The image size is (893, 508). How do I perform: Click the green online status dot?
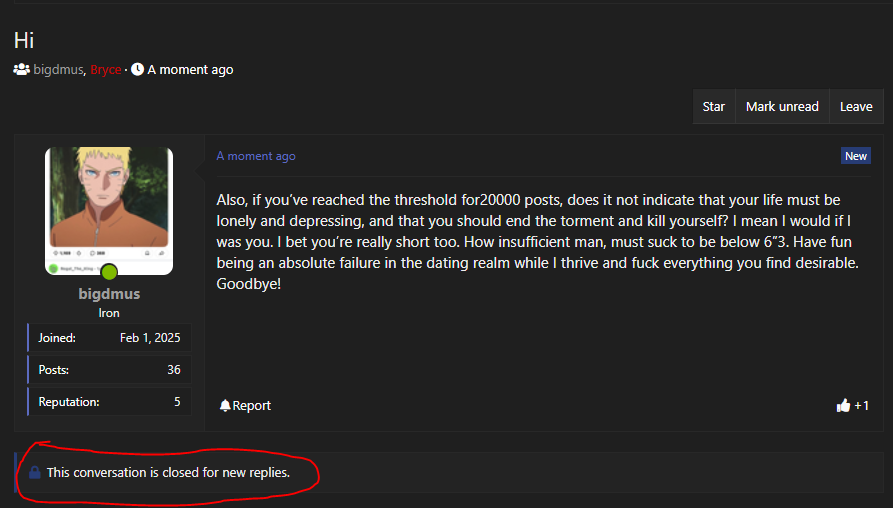109,272
